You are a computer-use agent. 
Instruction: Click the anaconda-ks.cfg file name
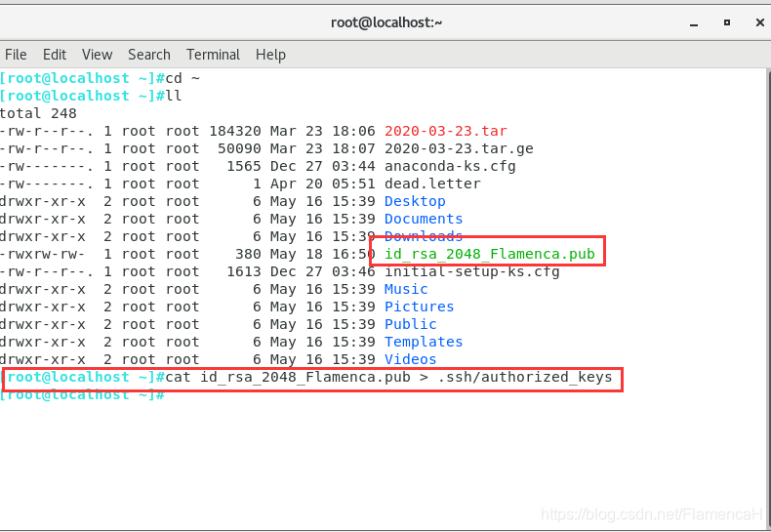pyautogui.click(x=450, y=167)
